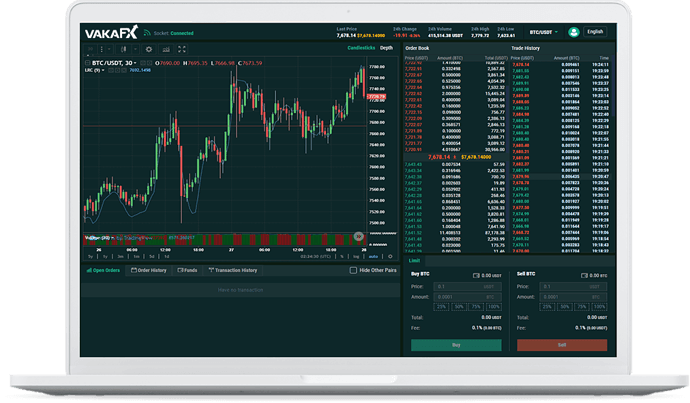
Task: Set chart range to 5d
Action: (152, 256)
